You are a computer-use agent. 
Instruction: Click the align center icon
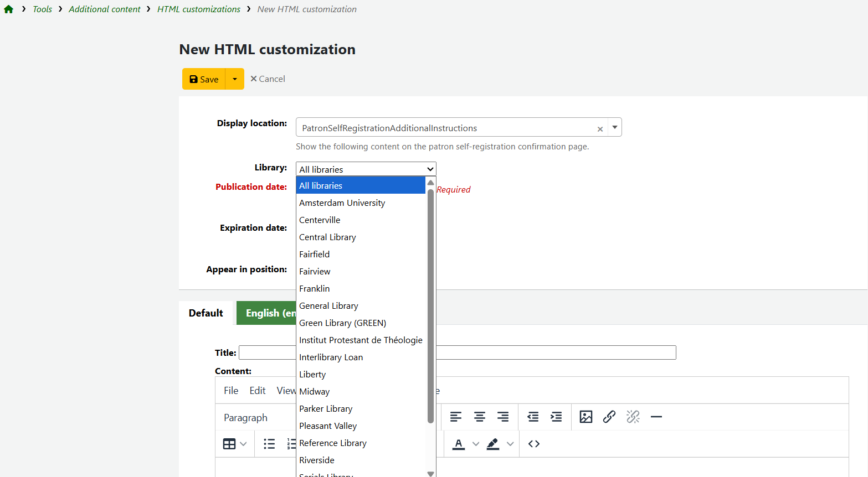pyautogui.click(x=479, y=417)
